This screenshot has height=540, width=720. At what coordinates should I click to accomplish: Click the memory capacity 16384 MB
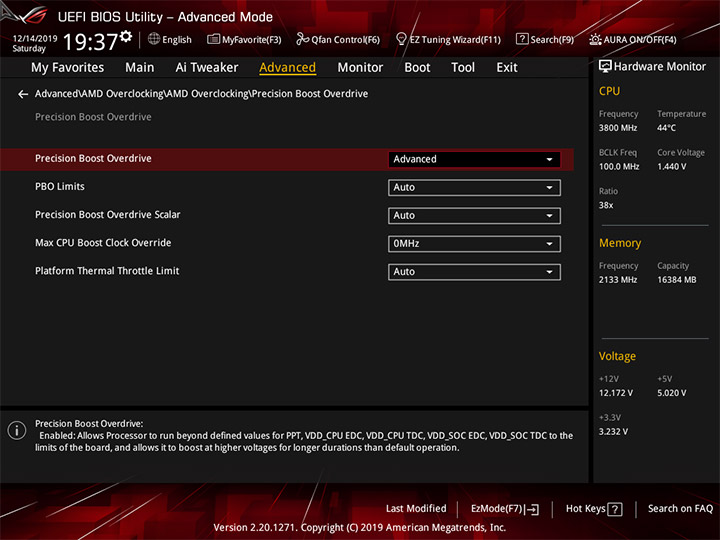click(x=676, y=280)
